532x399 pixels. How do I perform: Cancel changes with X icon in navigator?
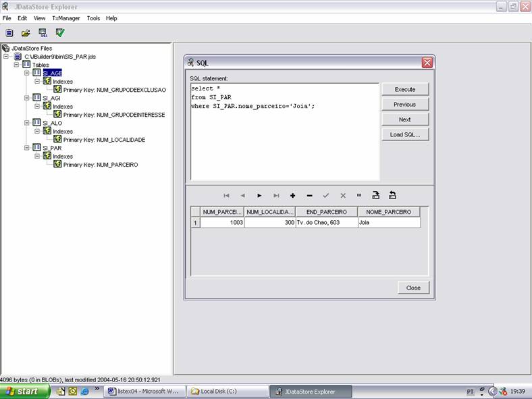(343, 195)
